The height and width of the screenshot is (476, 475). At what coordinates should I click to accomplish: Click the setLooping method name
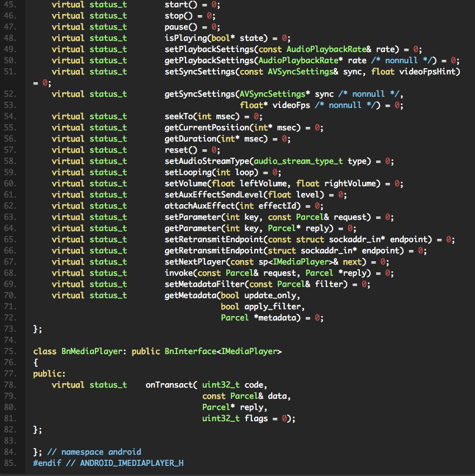[x=188, y=172]
